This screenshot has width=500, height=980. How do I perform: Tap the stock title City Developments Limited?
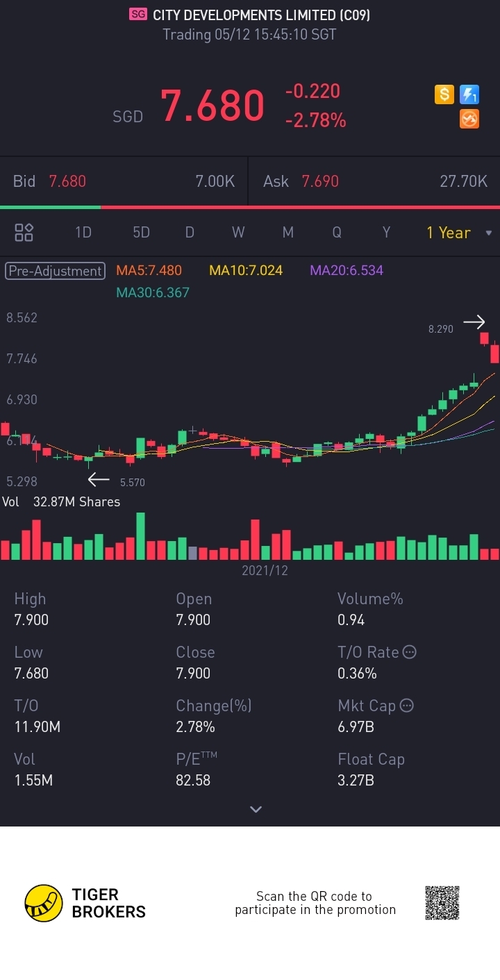(x=261, y=15)
